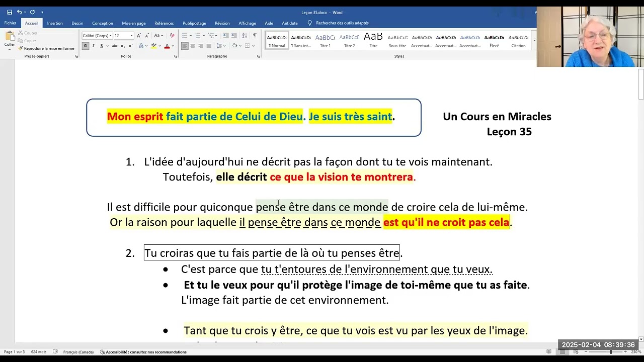Decrease font size with the smaller A icon
Screen dimensions: 644x362
coord(147,36)
